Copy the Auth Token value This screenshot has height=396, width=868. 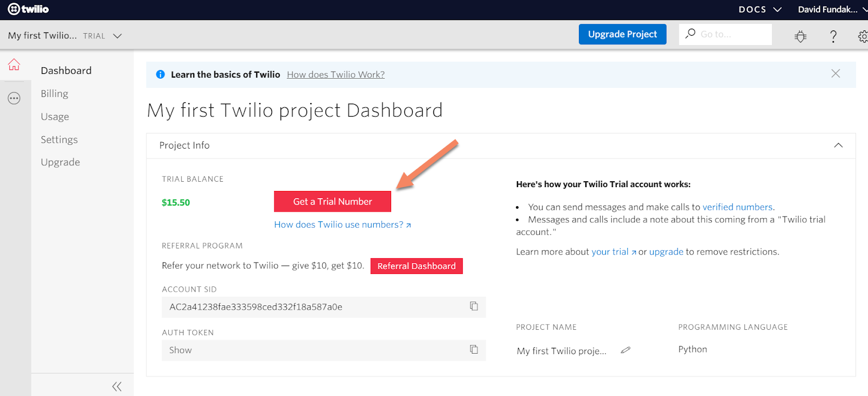coord(474,350)
